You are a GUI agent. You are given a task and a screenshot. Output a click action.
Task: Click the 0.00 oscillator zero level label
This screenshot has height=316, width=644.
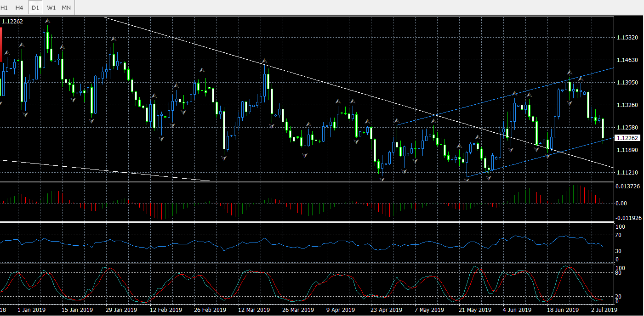(621, 203)
